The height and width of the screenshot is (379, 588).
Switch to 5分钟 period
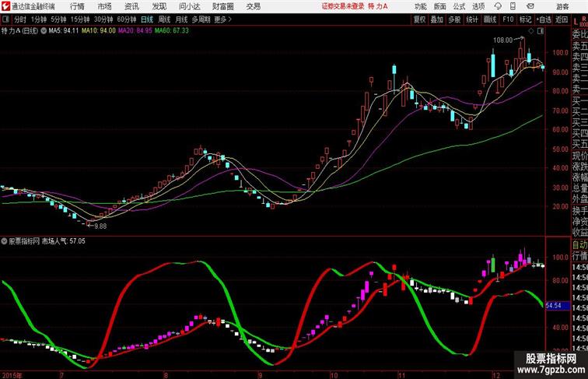(58, 19)
